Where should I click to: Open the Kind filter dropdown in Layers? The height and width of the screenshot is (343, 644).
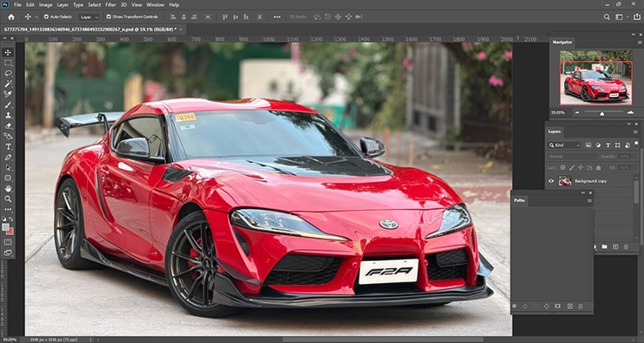(564, 145)
